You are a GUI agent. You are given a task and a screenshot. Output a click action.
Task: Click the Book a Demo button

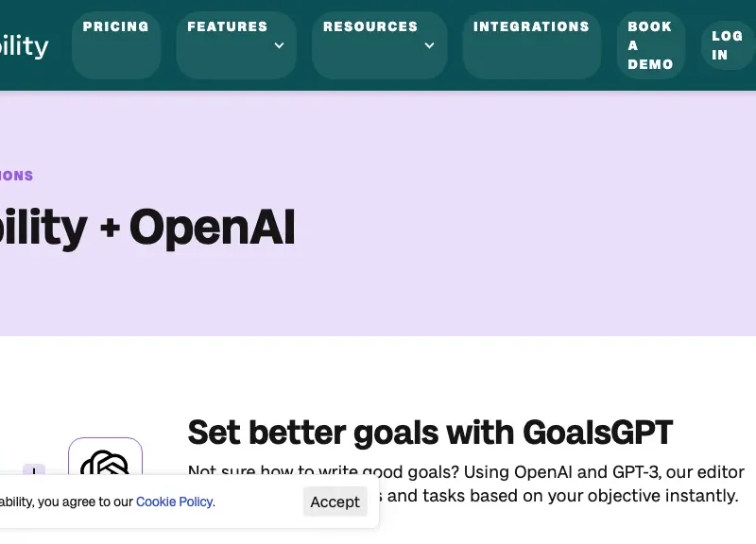click(x=650, y=45)
